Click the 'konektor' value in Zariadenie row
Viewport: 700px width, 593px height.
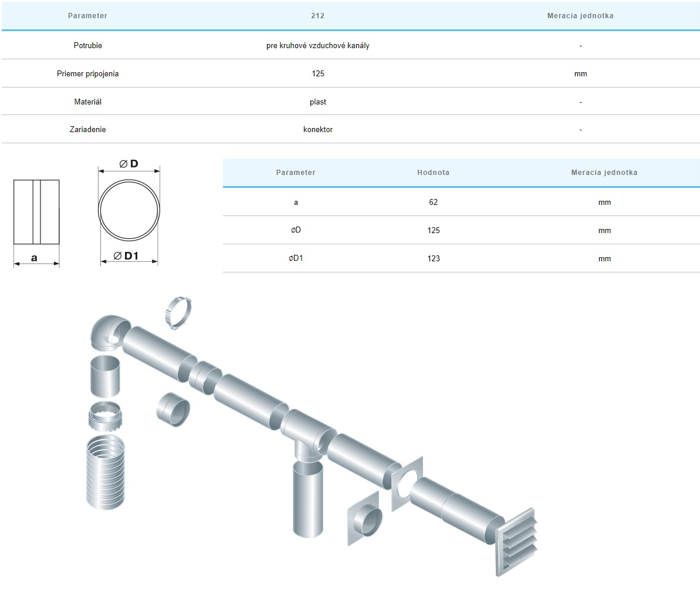pos(317,129)
